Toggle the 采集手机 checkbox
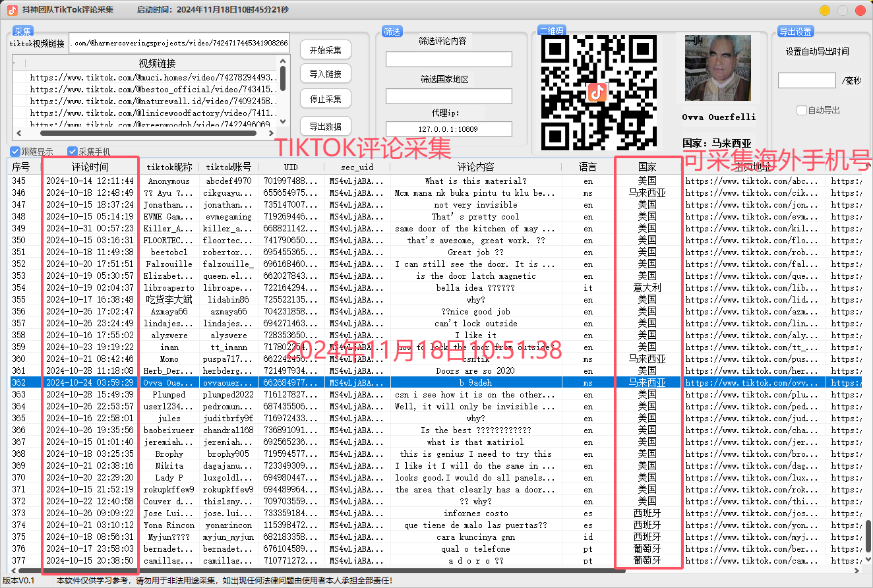The width and height of the screenshot is (873, 588). click(72, 152)
